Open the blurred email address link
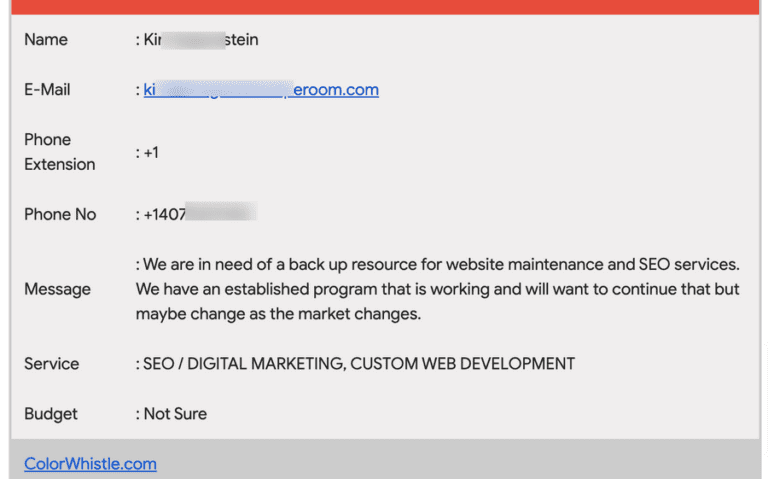The image size is (768, 479). [x=261, y=90]
